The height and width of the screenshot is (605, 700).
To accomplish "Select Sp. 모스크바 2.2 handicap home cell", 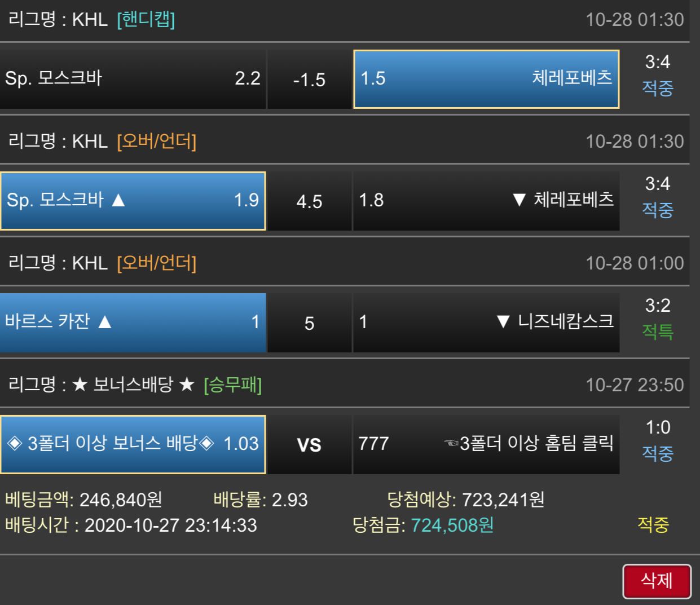I will coord(133,79).
